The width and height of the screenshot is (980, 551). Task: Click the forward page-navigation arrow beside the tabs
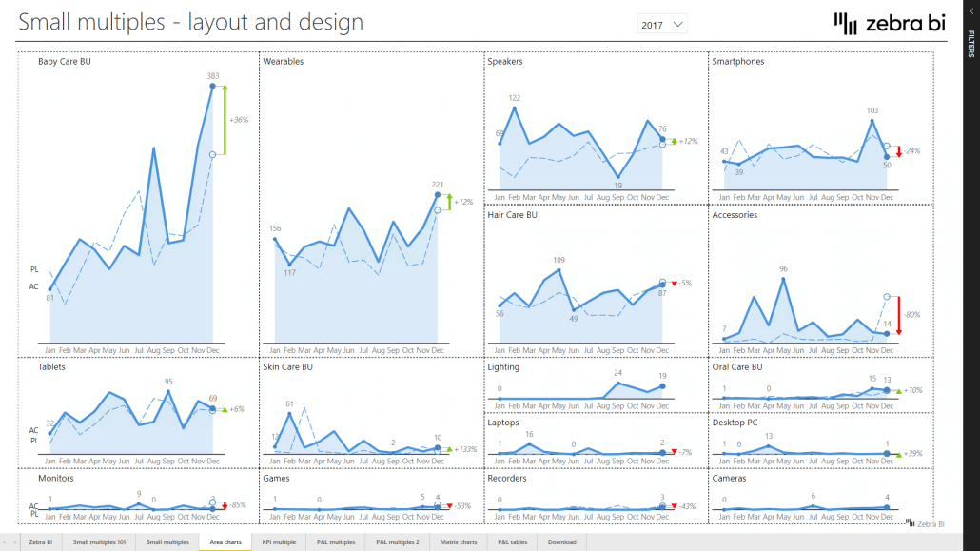14,541
